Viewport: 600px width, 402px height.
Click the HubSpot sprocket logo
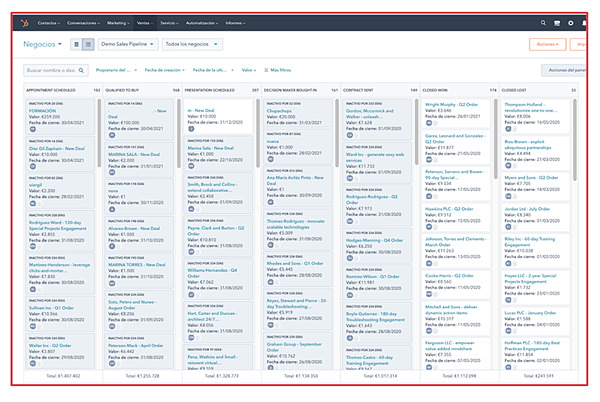22,22
